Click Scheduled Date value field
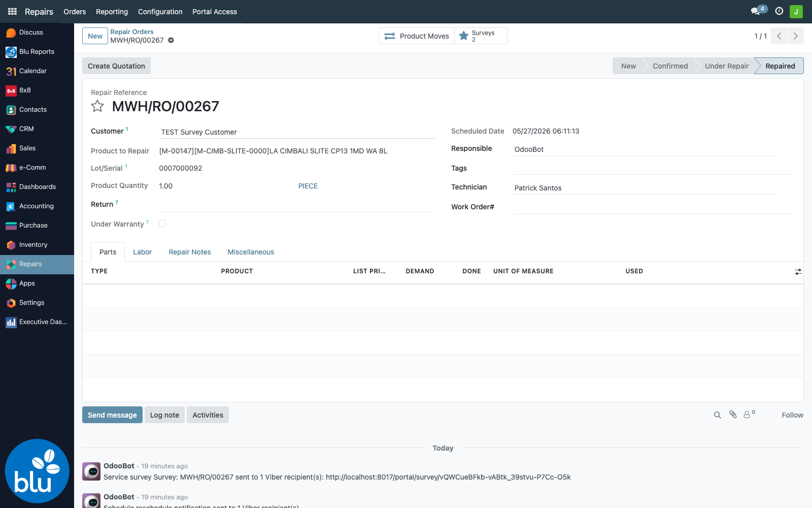 (x=546, y=131)
